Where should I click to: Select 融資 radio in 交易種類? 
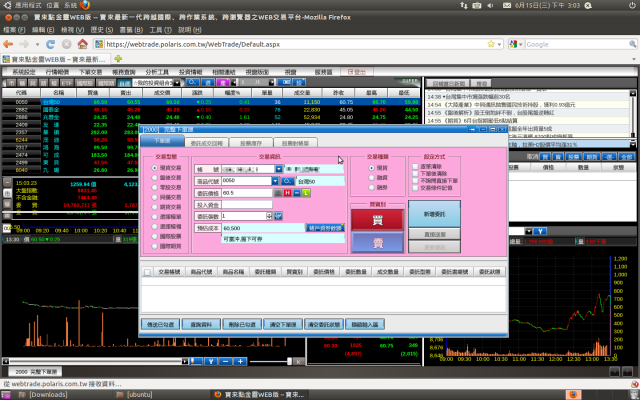coord(371,178)
